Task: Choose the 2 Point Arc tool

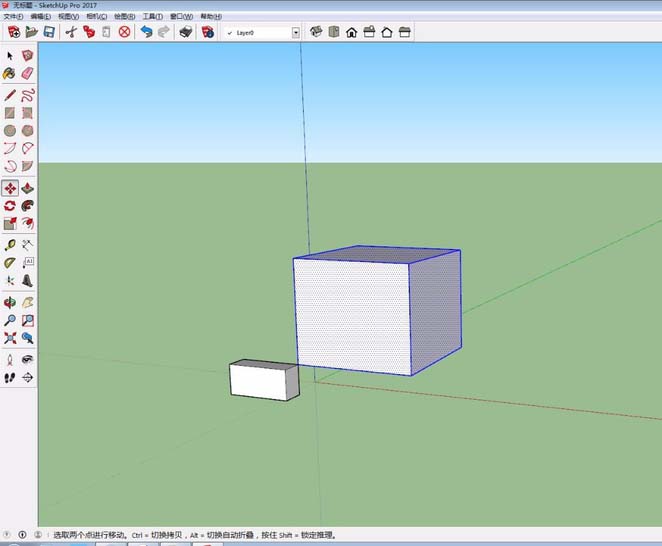Action: [27, 148]
